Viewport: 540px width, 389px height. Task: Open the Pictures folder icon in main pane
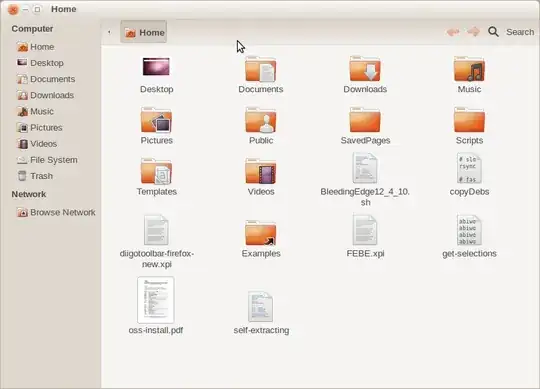coord(156,120)
